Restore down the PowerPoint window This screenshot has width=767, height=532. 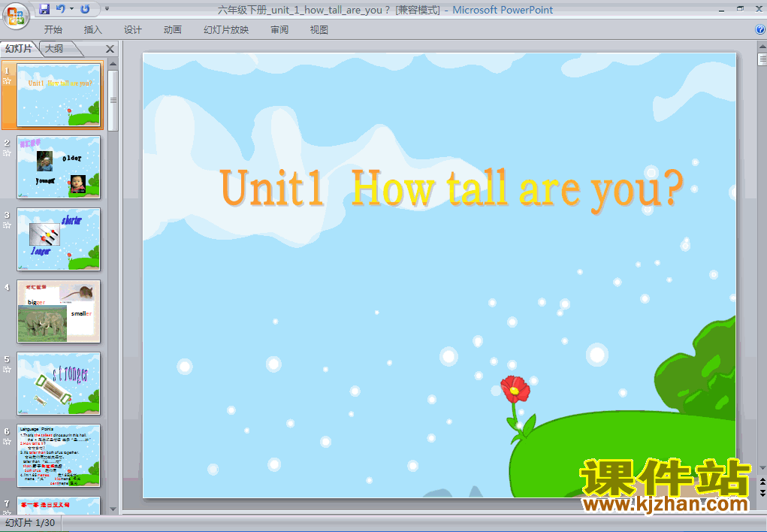pyautogui.click(x=741, y=9)
